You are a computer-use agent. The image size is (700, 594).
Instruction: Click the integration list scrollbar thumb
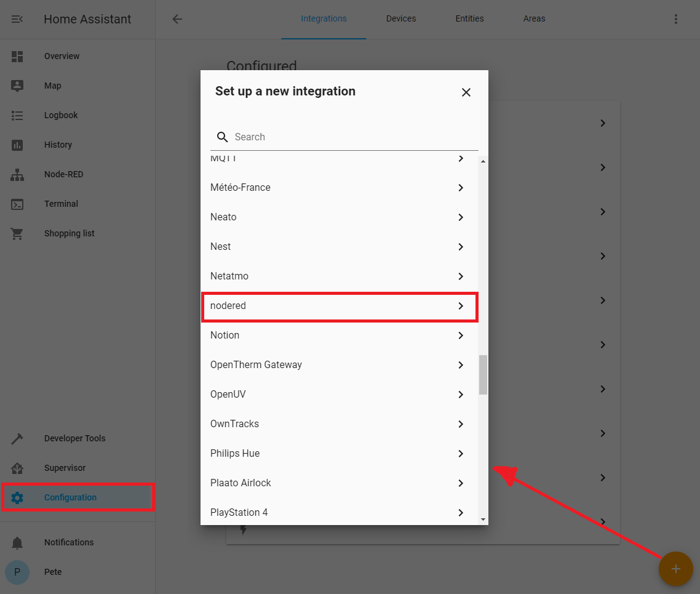tap(483, 375)
